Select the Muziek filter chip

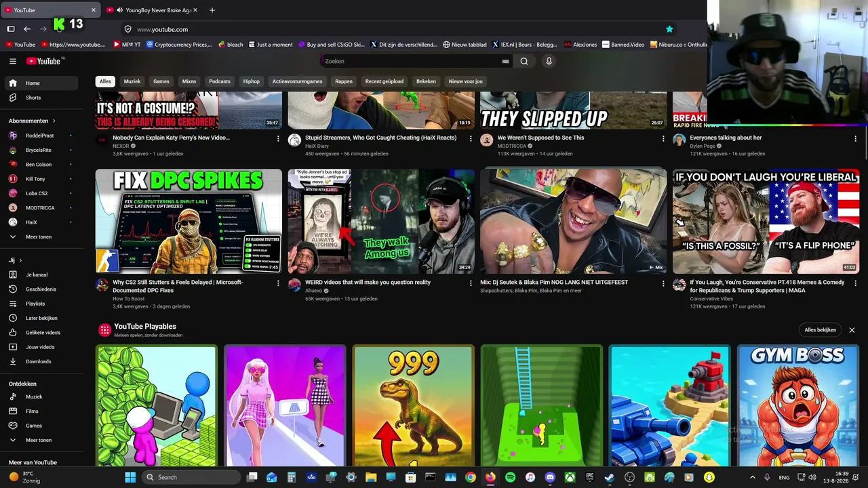click(132, 81)
